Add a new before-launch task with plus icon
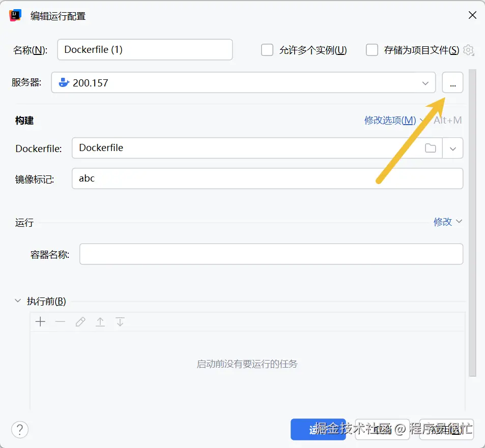 click(x=40, y=321)
